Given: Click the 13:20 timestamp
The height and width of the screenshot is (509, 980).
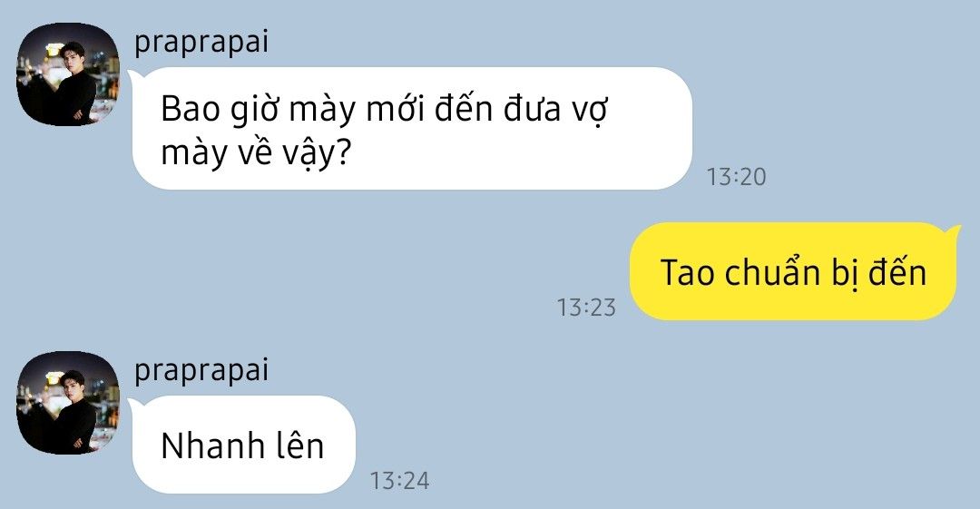Looking at the screenshot, I should point(736,177).
